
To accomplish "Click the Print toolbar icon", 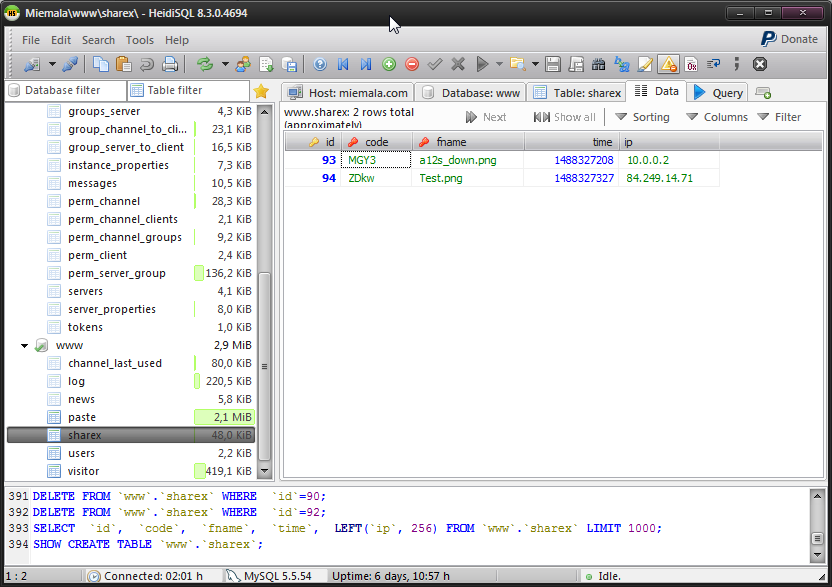I will (x=170, y=64).
